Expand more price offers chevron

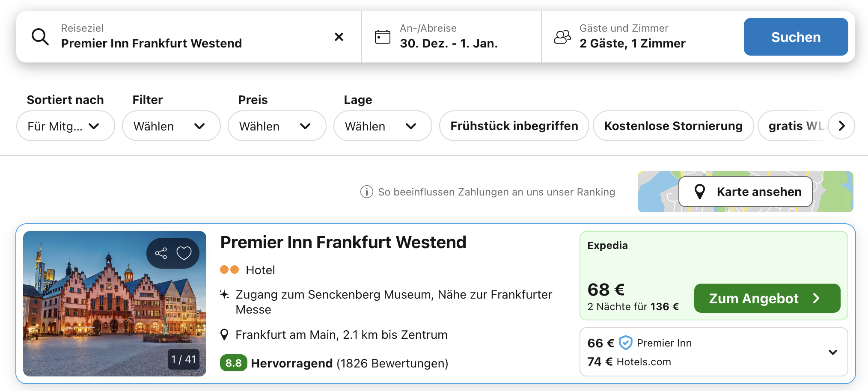click(x=832, y=352)
